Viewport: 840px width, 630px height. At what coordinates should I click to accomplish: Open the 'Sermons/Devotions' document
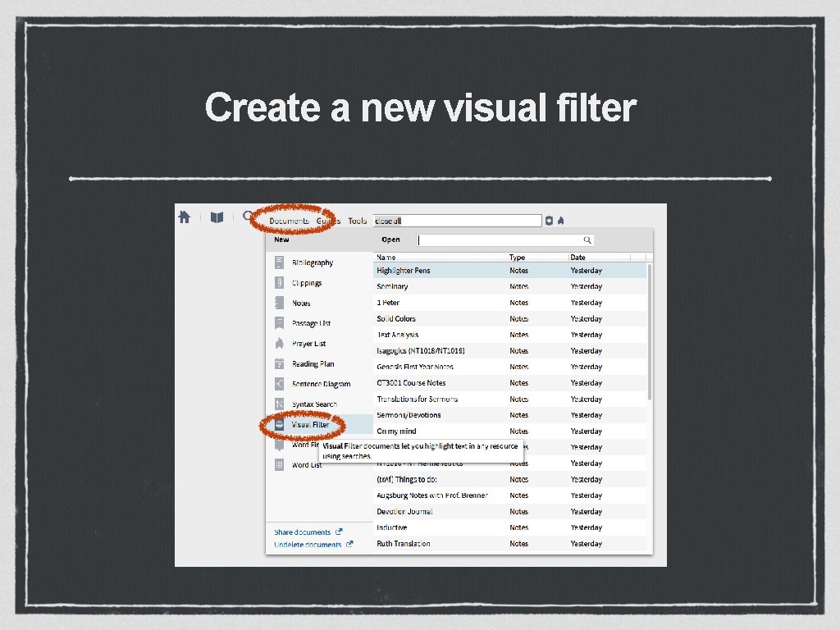tap(510, 415)
